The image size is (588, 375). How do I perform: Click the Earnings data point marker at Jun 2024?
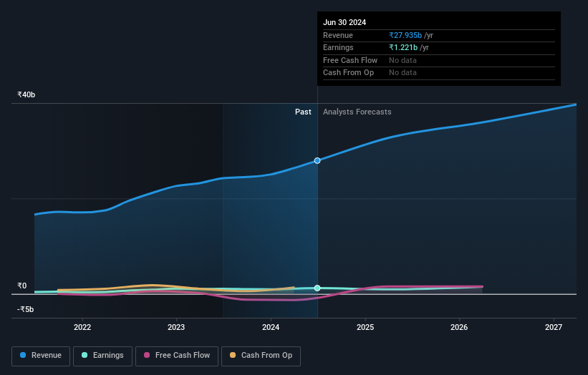pyautogui.click(x=317, y=288)
